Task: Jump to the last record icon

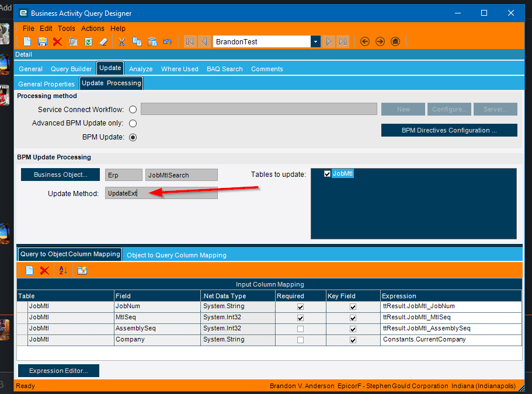Action: [343, 41]
